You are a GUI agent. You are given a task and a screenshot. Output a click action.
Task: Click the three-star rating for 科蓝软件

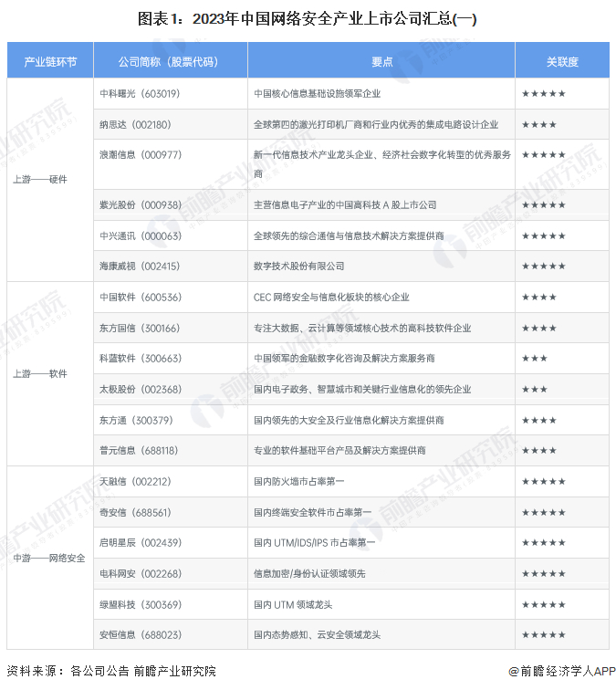point(535,359)
